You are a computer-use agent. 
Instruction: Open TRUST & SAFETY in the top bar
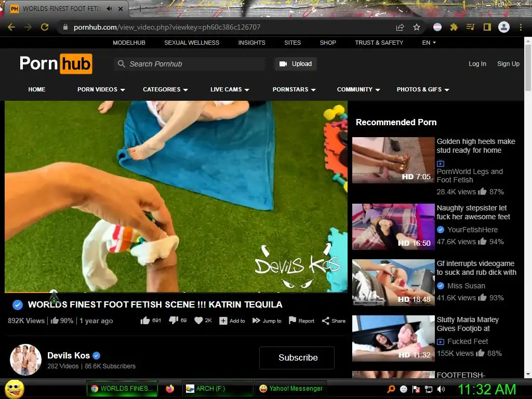379,43
